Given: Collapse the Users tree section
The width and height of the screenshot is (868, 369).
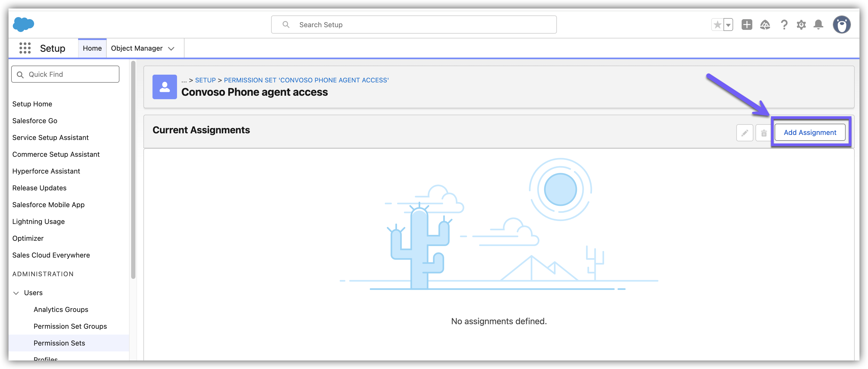Looking at the screenshot, I should click(x=16, y=293).
